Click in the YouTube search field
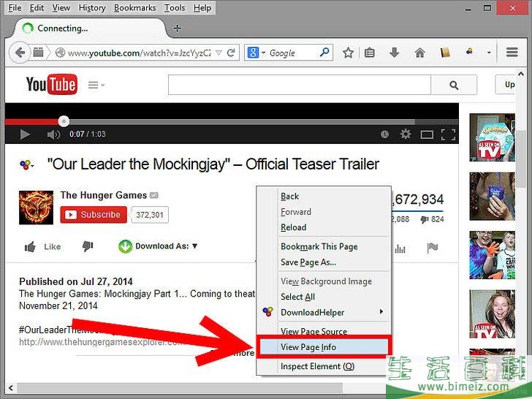This screenshot has width=532, height=399. tap(300, 85)
